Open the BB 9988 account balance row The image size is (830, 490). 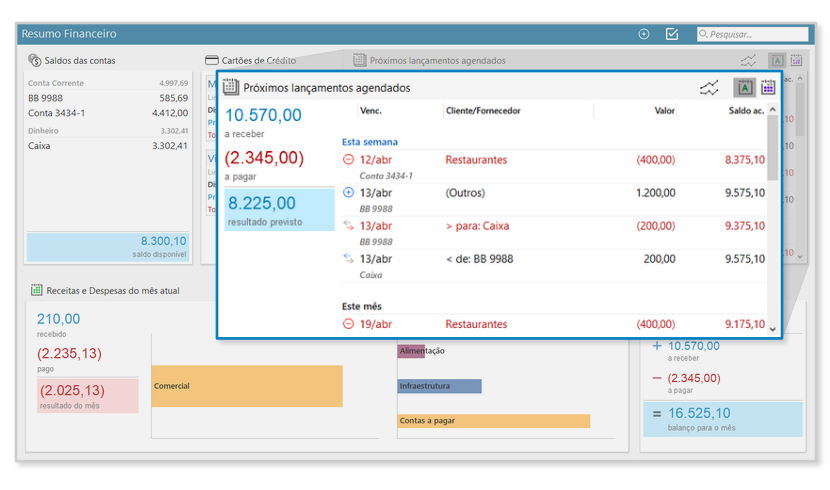pos(107,99)
